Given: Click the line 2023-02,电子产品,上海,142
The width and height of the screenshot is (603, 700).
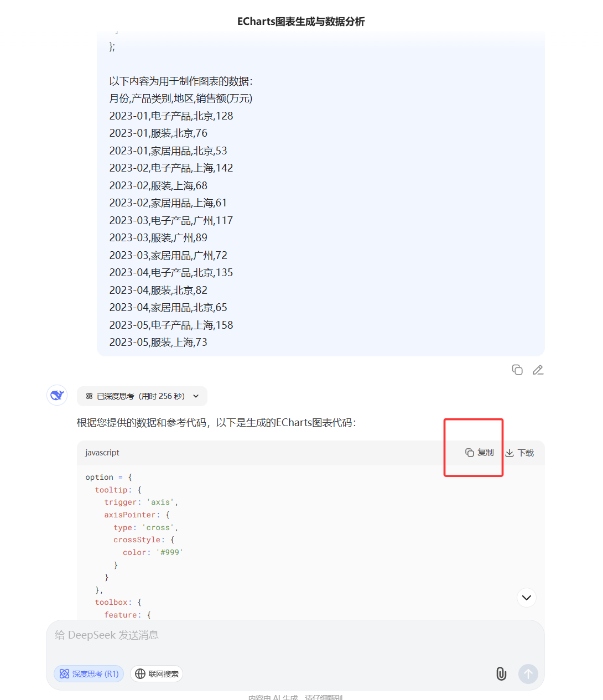Looking at the screenshot, I should click(171, 168).
